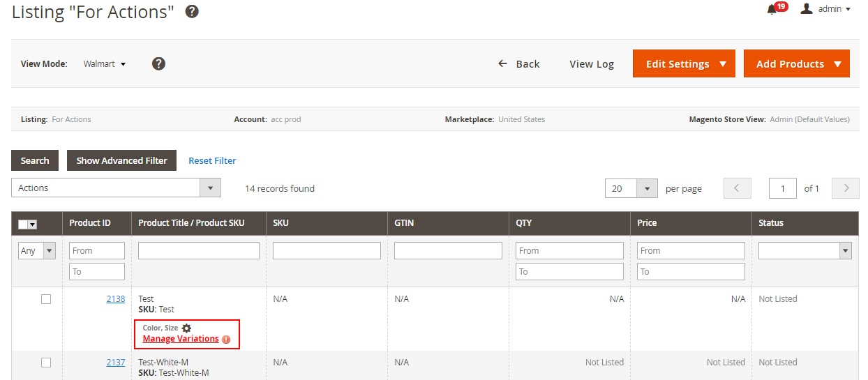
Task: Tick the checkbox for product 2137
Action: pos(46,363)
